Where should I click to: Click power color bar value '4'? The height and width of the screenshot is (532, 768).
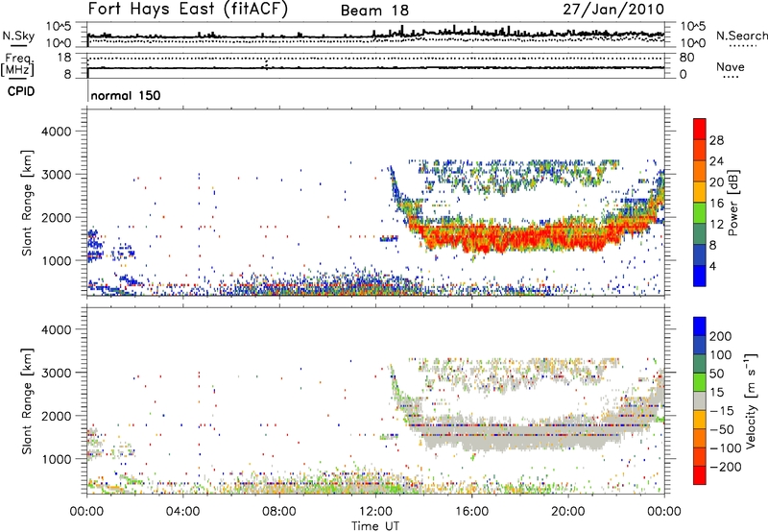tap(712, 266)
